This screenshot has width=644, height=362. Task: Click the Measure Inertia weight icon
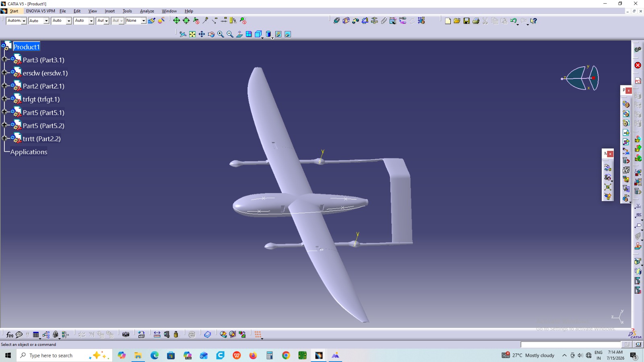(x=176, y=335)
